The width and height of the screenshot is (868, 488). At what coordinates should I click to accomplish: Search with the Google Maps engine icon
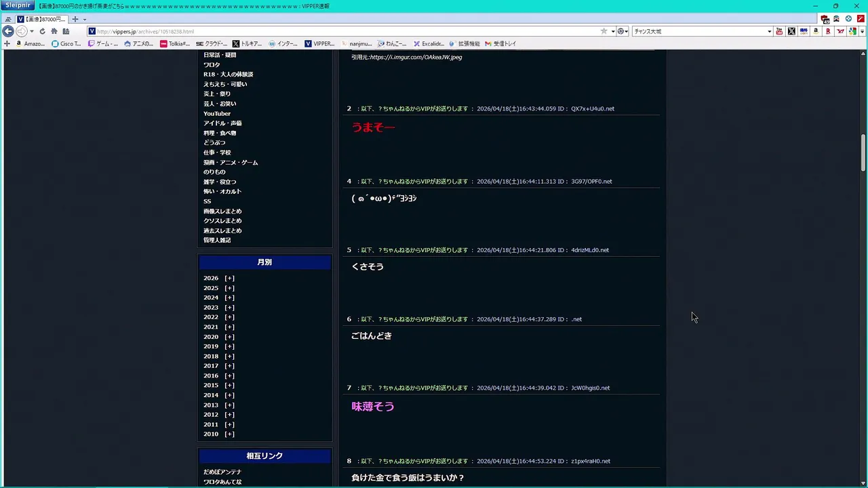pyautogui.click(x=852, y=31)
